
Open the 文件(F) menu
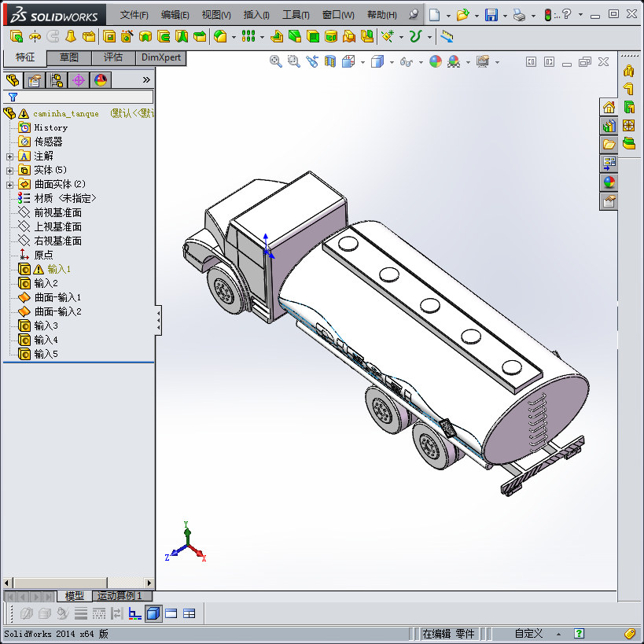134,15
